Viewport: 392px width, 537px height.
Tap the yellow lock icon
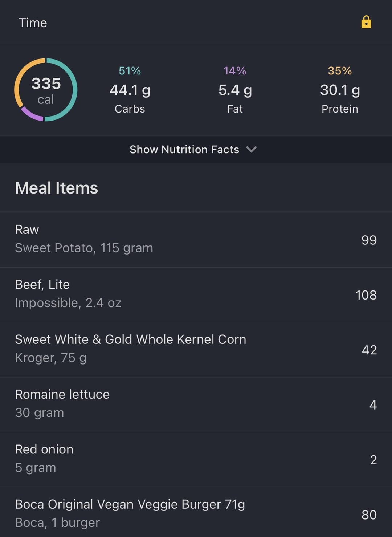(x=366, y=22)
